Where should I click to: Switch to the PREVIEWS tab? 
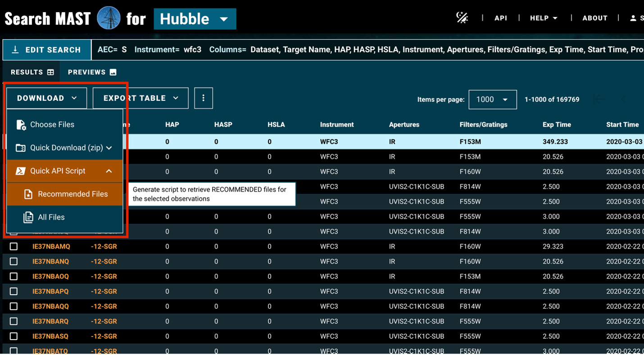tap(92, 72)
